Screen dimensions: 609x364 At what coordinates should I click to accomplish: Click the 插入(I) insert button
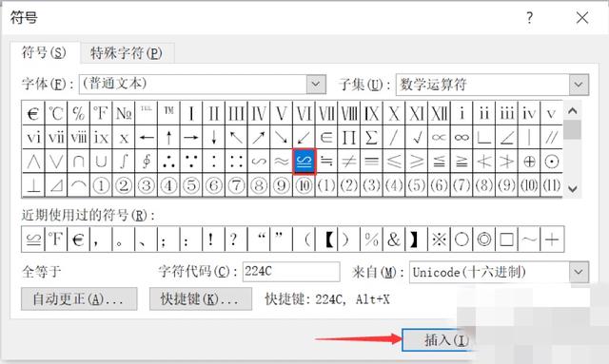tap(439, 340)
